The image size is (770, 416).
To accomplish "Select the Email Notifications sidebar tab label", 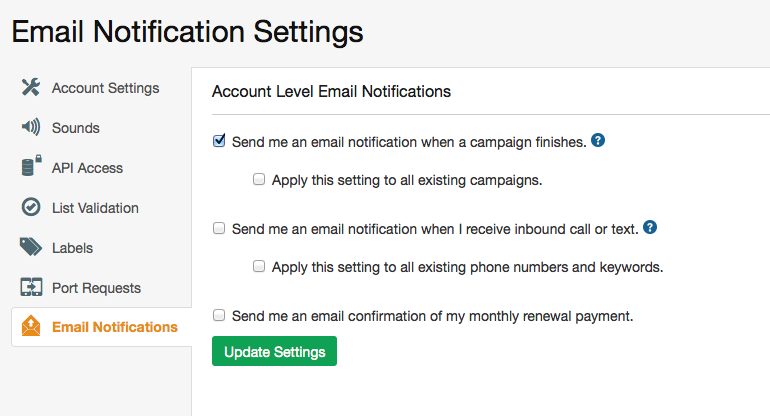I will coord(114,327).
